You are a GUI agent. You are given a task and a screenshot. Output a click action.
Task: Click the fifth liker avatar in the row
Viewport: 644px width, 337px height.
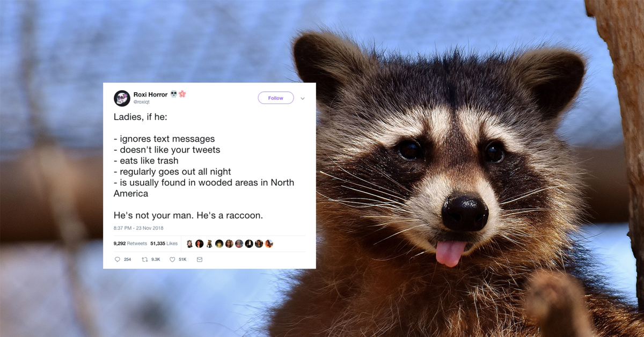[x=229, y=244]
